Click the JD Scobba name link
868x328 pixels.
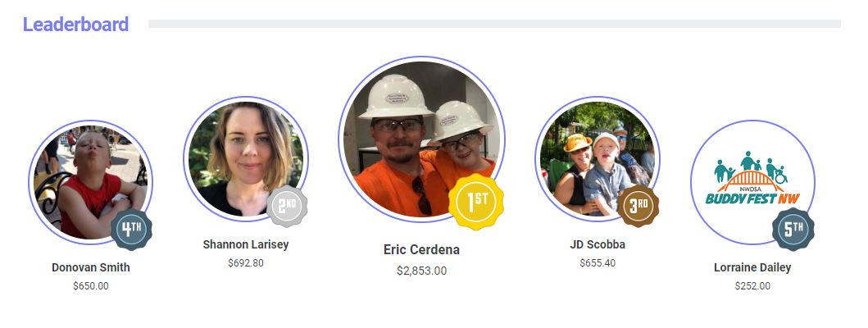click(x=598, y=244)
